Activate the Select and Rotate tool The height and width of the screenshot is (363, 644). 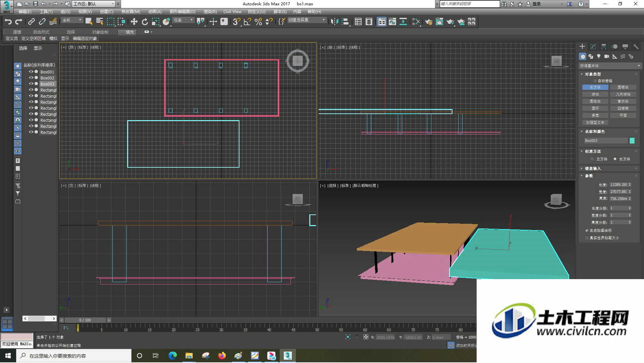pyautogui.click(x=145, y=22)
